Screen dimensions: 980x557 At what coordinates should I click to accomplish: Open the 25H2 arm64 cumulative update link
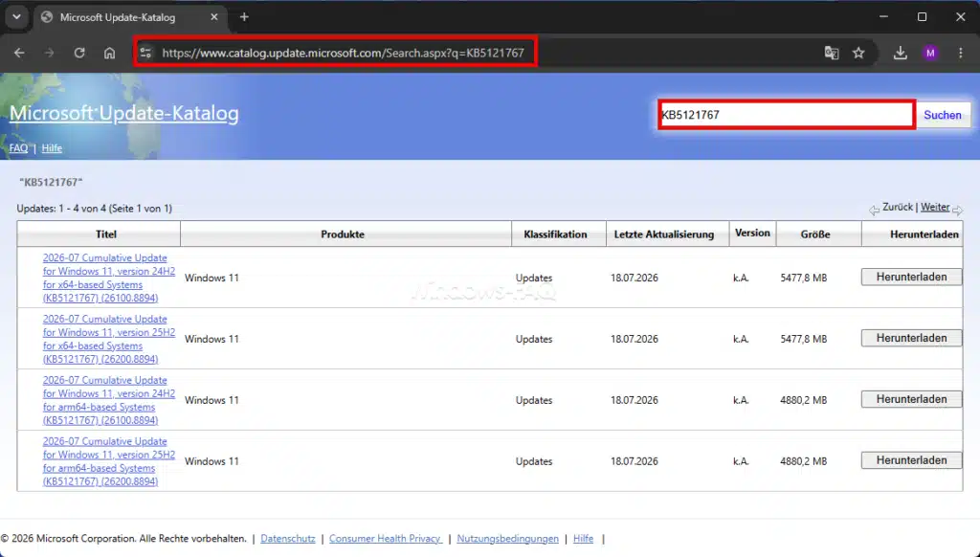[109, 461]
